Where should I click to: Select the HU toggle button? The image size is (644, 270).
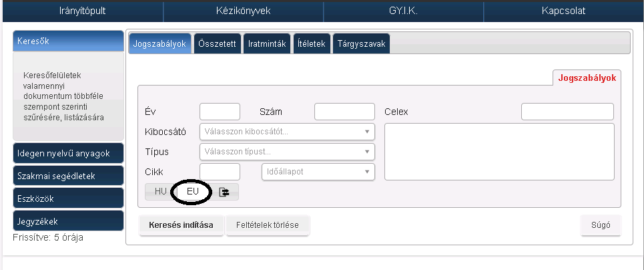161,192
